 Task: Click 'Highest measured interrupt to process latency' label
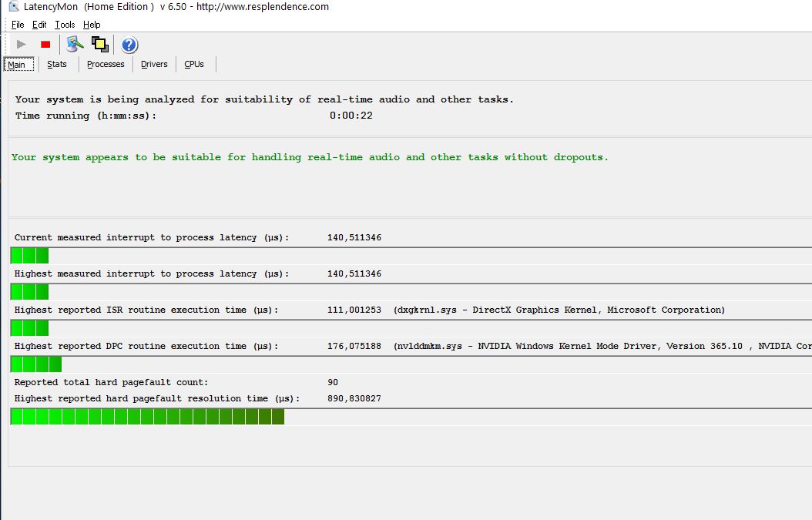(x=152, y=273)
